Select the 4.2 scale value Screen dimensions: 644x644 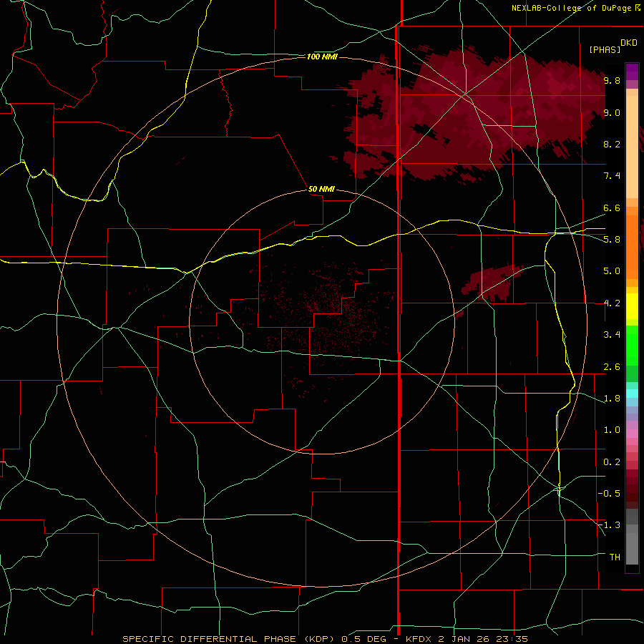click(x=612, y=303)
